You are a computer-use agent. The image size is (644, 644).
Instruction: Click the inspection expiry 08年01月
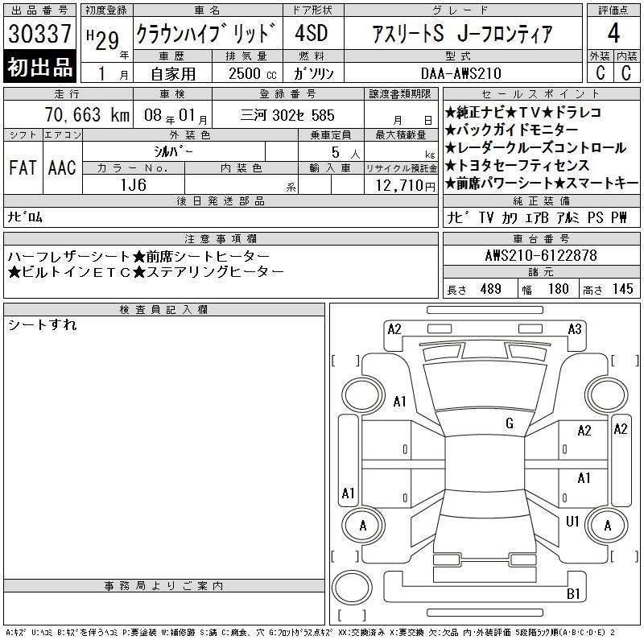175,116
